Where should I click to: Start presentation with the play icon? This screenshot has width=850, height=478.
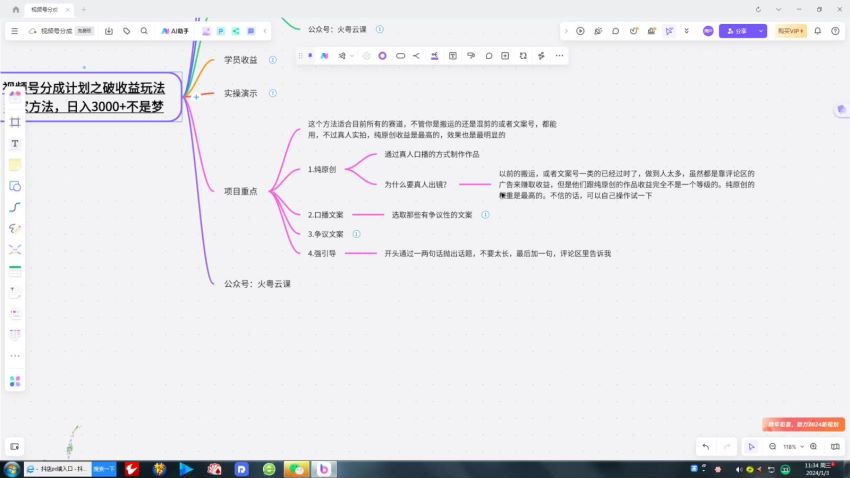(x=580, y=31)
